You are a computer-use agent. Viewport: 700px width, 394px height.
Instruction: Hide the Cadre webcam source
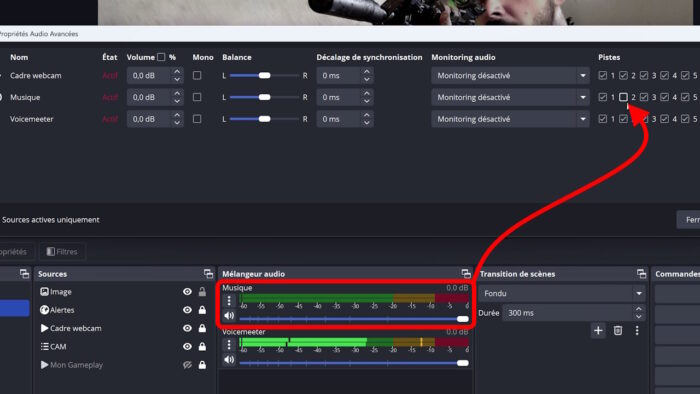[188, 328]
